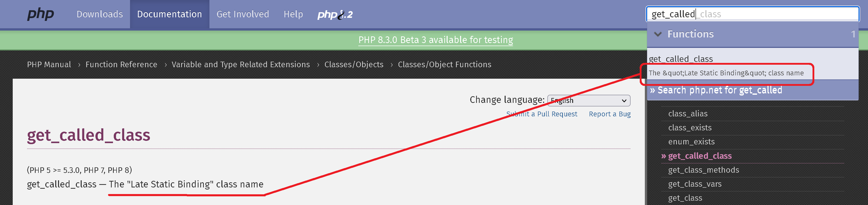Click the php 8.2 elephant logo

point(335,14)
